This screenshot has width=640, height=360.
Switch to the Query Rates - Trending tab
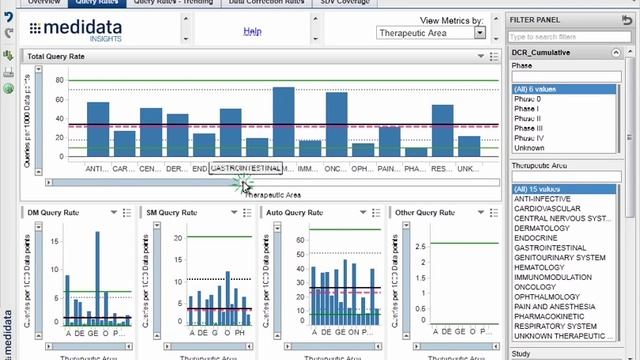click(x=173, y=3)
